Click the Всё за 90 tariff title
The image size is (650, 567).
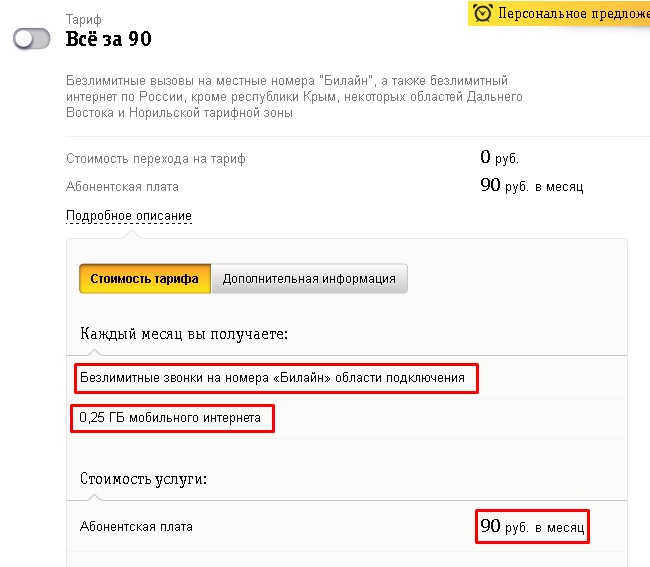[109, 39]
